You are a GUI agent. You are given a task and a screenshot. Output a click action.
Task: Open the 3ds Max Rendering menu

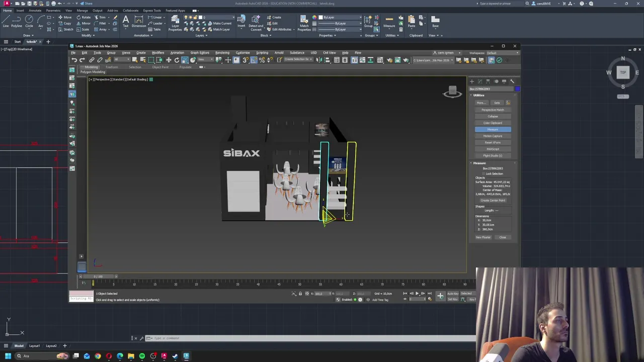(222, 53)
